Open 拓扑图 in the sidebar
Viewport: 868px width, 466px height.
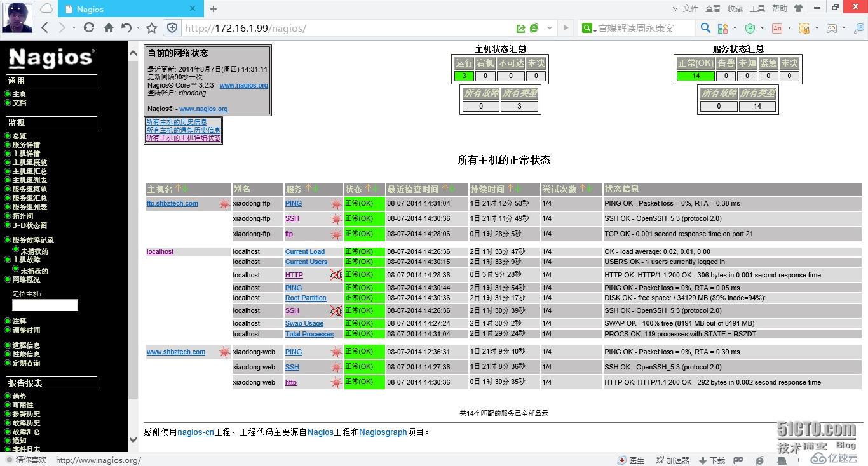23,216
